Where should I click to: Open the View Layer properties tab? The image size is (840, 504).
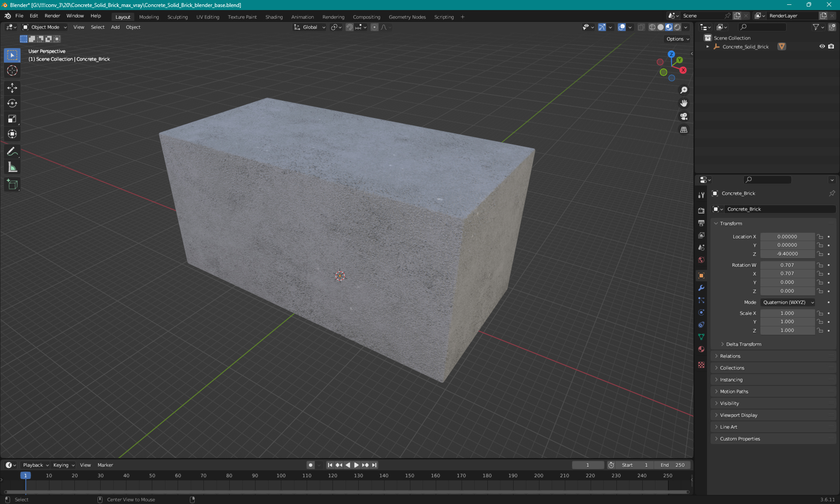701,235
